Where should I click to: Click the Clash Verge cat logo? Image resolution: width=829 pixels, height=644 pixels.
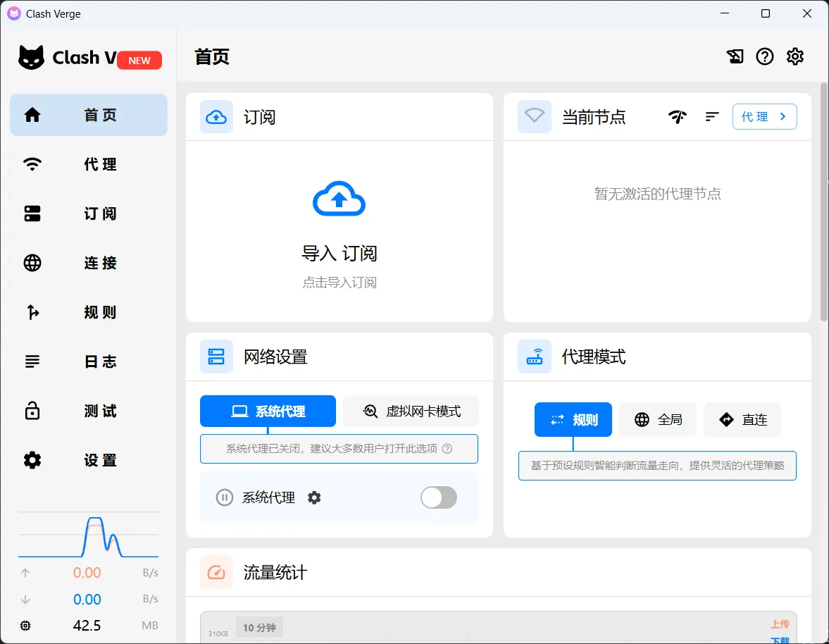pyautogui.click(x=31, y=57)
